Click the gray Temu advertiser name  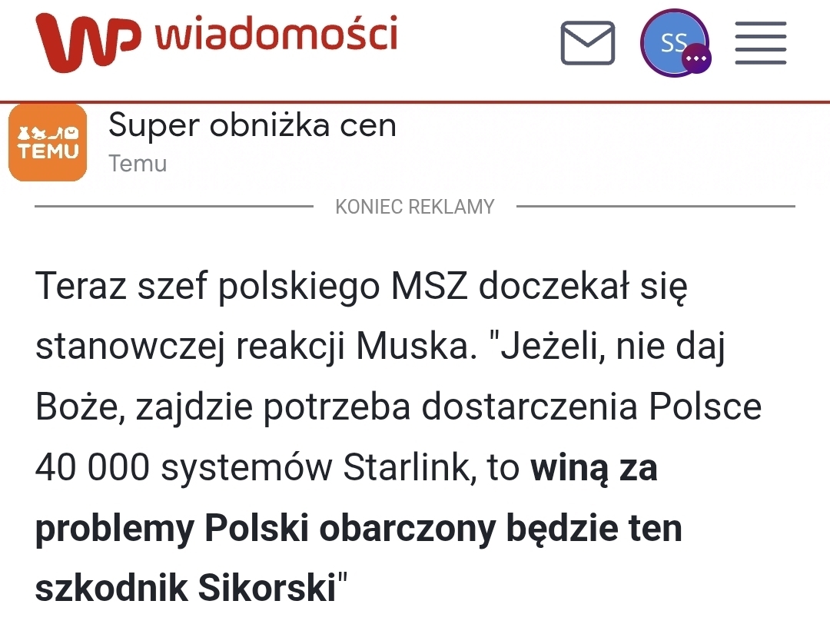[138, 164]
